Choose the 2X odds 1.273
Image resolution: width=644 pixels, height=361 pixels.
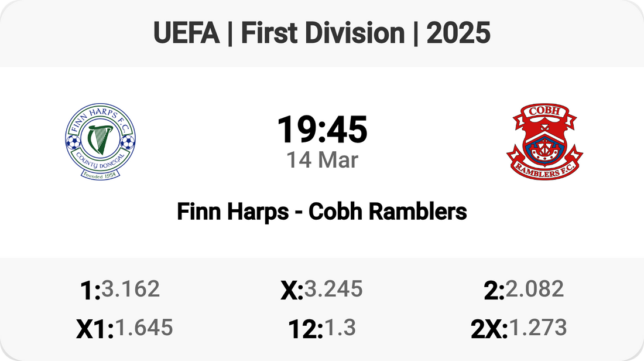[538, 328]
